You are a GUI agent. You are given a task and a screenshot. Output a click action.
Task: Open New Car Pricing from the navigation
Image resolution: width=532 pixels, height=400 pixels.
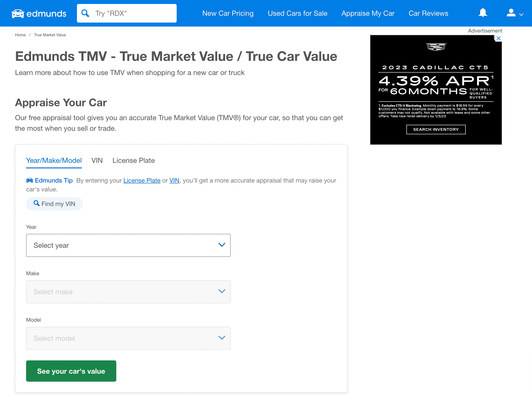coord(228,13)
